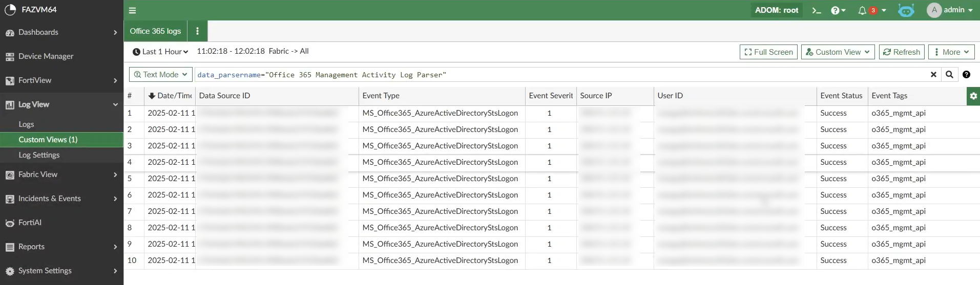This screenshot has width=980, height=285.
Task: Click the Refresh button
Action: pos(902,52)
